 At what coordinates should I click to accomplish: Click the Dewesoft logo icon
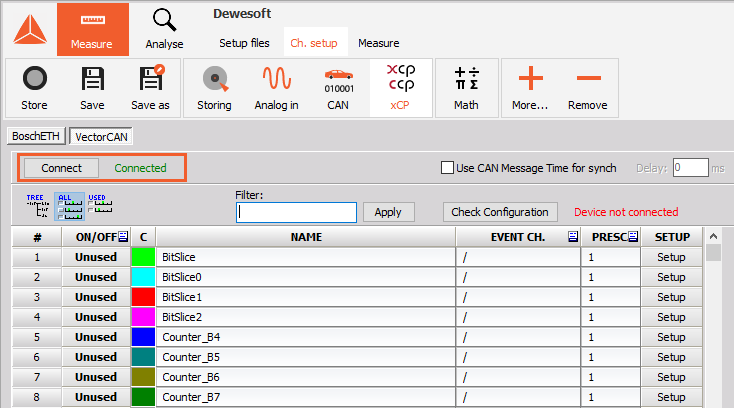click(30, 29)
